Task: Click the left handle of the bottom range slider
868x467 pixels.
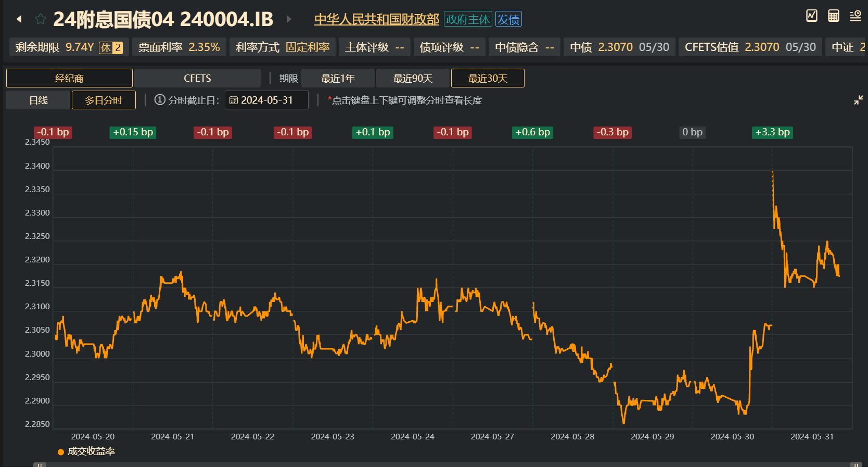Action: (x=40, y=464)
